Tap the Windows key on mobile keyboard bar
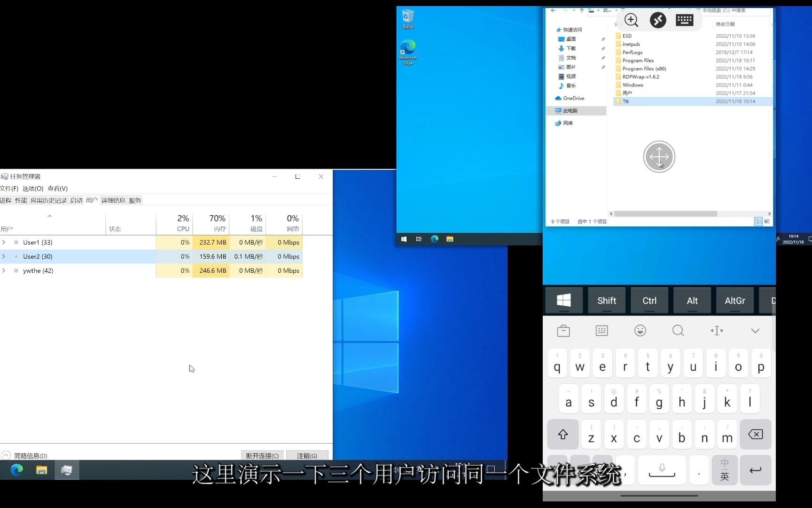The image size is (812, 508). point(564,300)
